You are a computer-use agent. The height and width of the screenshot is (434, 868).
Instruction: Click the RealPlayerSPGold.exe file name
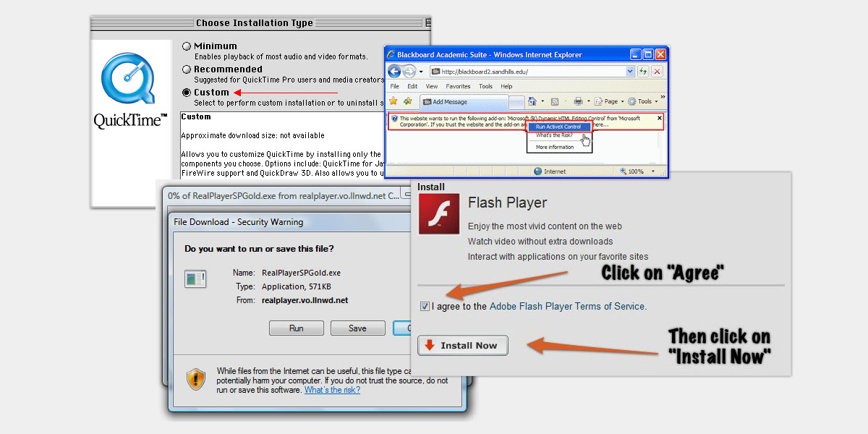click(301, 273)
